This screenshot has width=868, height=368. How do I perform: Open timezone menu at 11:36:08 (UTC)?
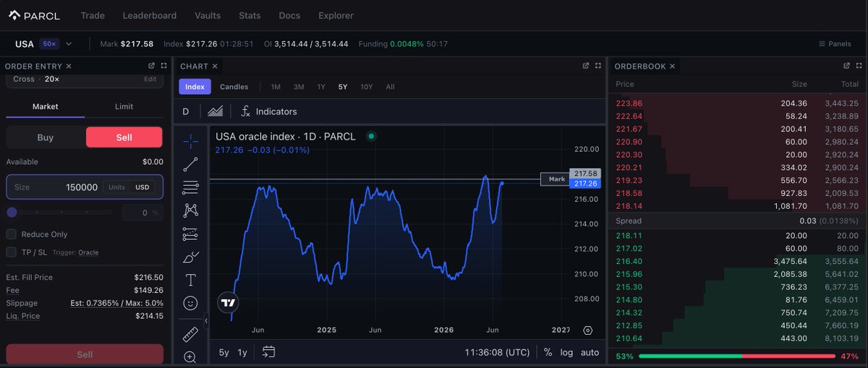coord(497,352)
